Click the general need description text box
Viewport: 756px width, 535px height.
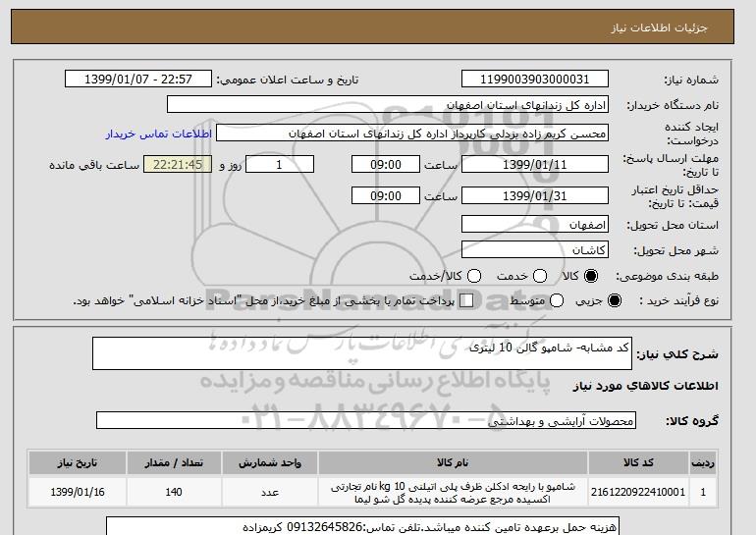(x=362, y=353)
